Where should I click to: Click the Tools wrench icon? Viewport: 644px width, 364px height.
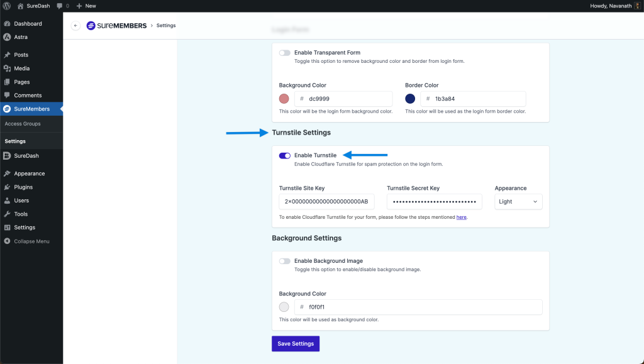pos(7,214)
